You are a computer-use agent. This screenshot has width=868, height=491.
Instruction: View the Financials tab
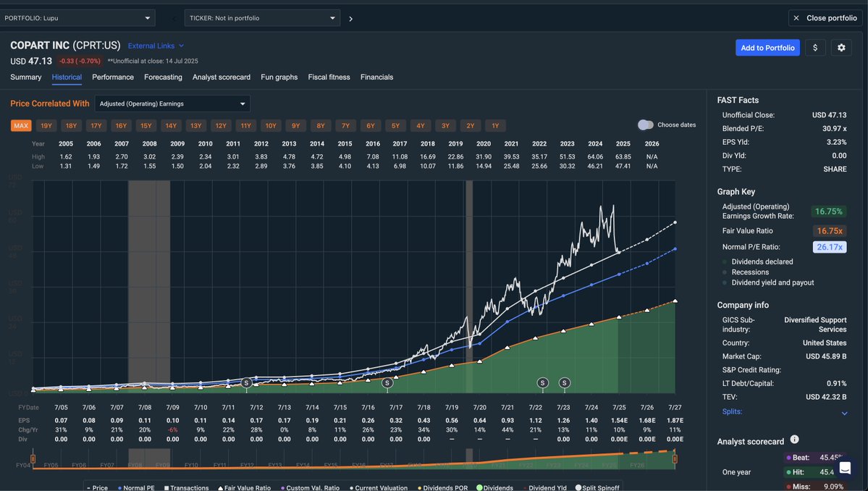(x=377, y=77)
